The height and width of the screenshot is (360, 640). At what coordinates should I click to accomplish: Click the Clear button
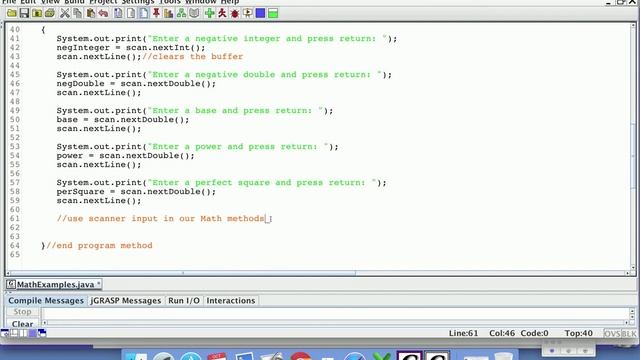coord(22,324)
